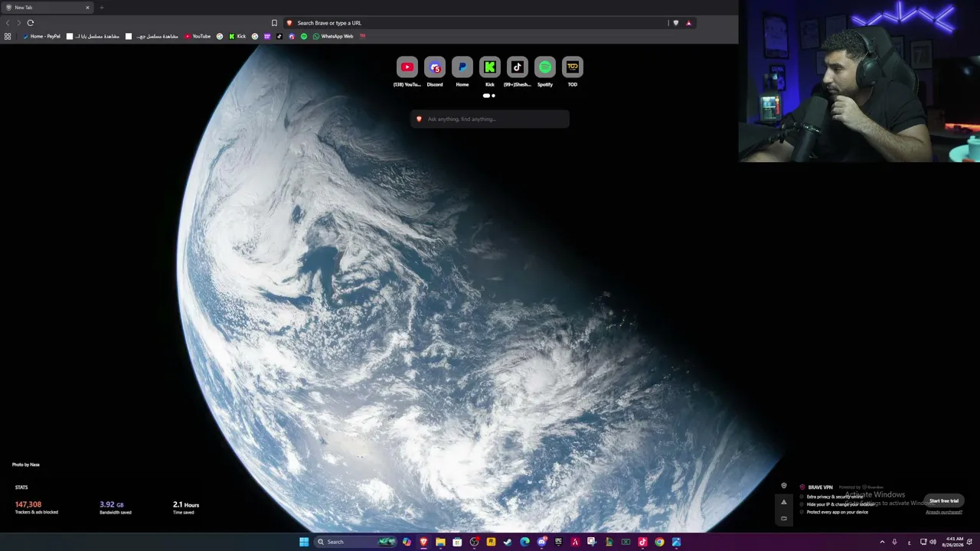Click the Already purchased link
The image size is (980, 551).
tap(944, 512)
